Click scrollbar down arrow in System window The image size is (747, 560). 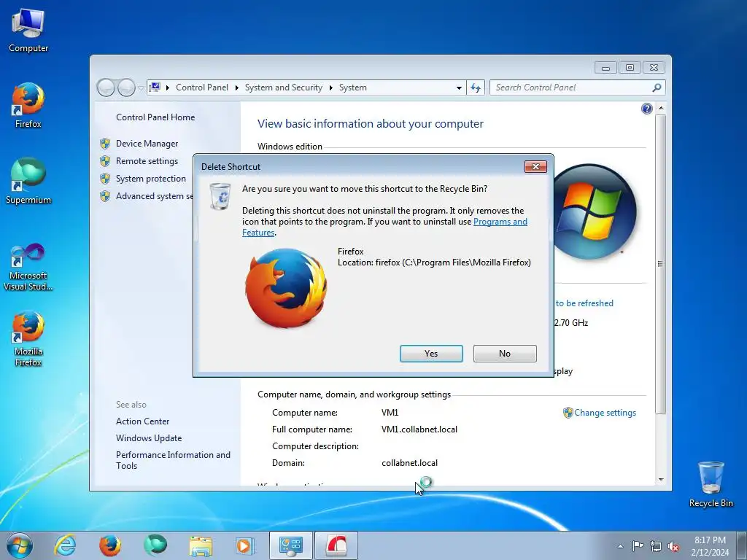pyautogui.click(x=661, y=480)
